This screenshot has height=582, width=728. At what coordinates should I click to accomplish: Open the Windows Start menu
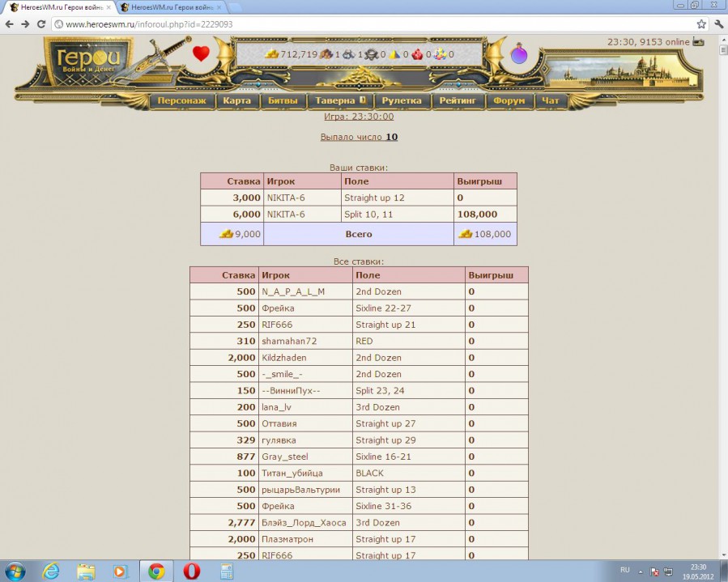click(15, 571)
